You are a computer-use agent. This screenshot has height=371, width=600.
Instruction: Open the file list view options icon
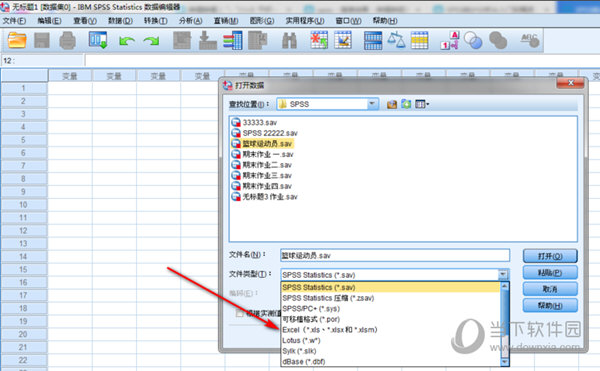click(x=422, y=104)
